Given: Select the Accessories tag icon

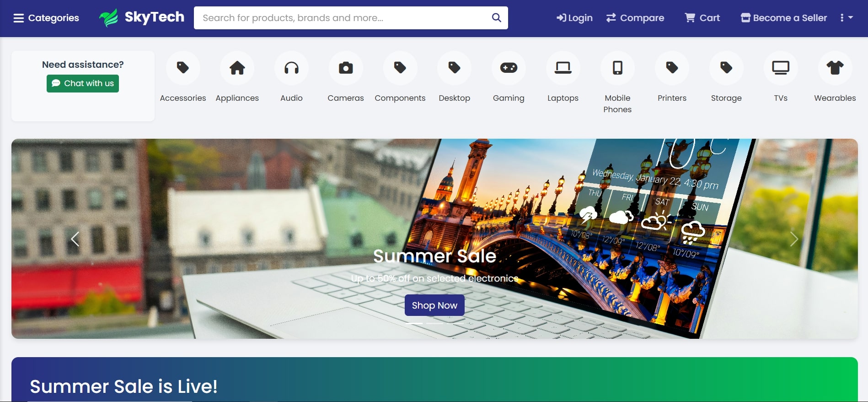Looking at the screenshot, I should (x=183, y=68).
